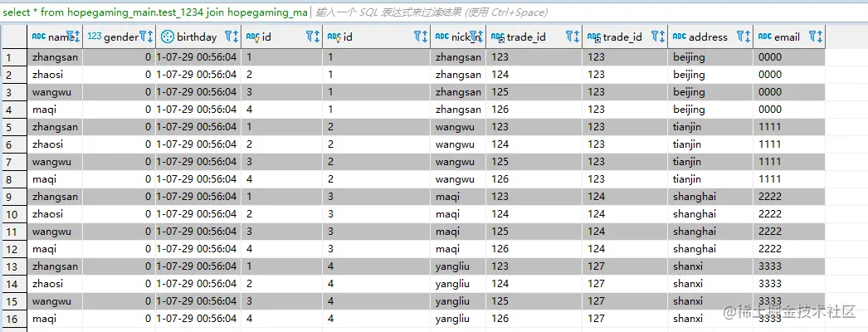Sort by the gender column arrows
868x332 pixels.
click(x=150, y=37)
